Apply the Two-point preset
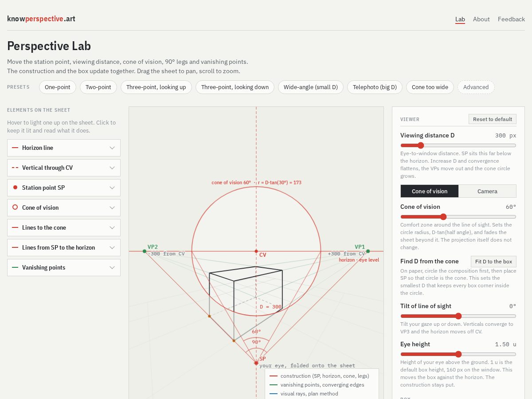Viewport: 532px width, 399px height. [98, 87]
